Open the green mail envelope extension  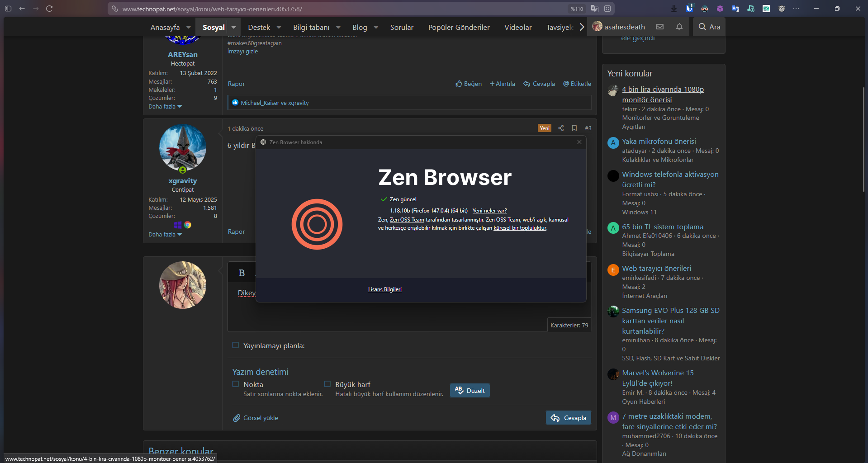tap(766, 9)
